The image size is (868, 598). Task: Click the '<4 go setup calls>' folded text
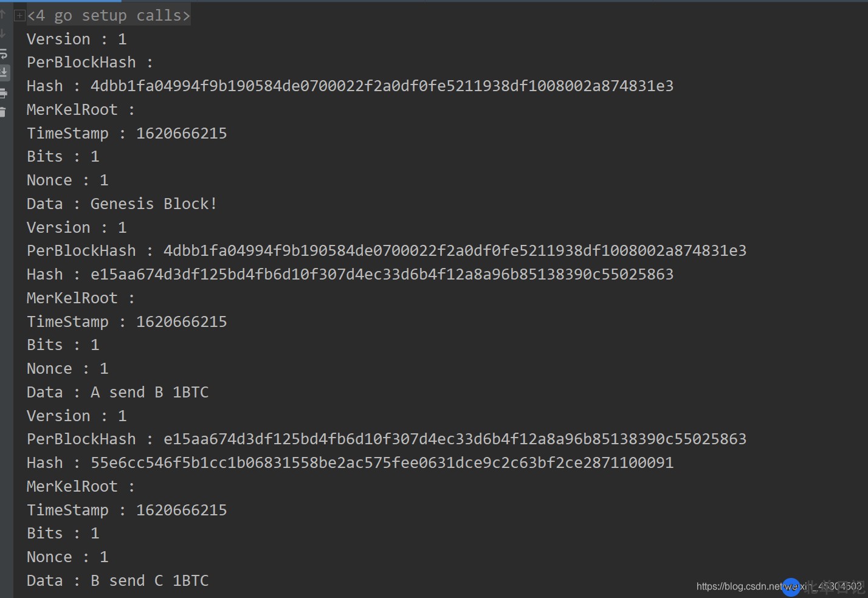pos(109,16)
